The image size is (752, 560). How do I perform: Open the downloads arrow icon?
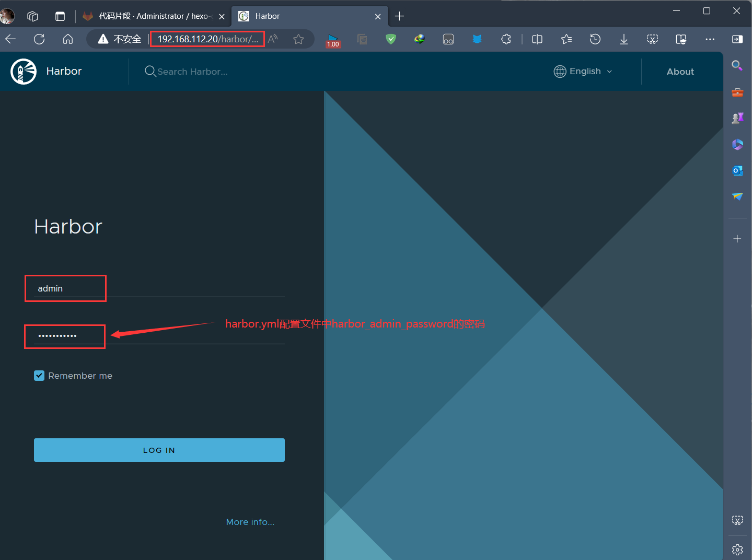624,39
